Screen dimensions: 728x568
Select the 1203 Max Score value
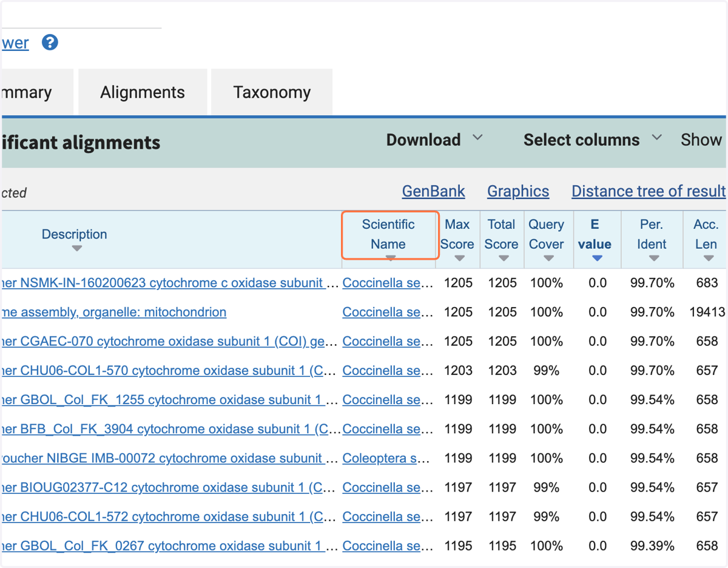[x=458, y=370]
